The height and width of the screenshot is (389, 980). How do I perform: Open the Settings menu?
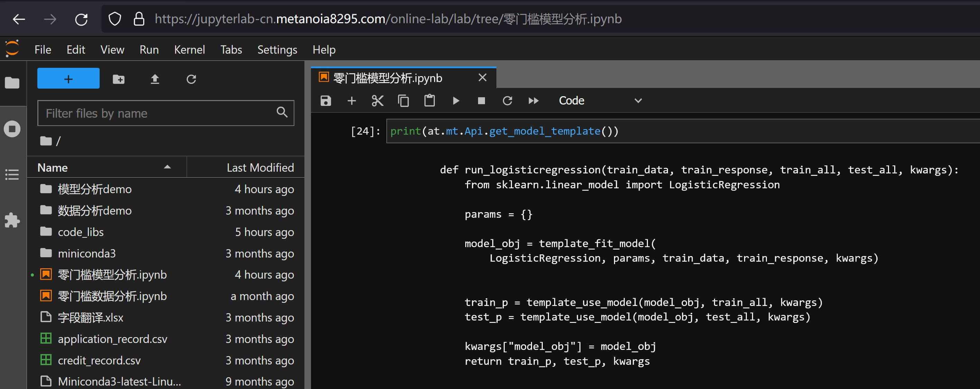pyautogui.click(x=277, y=49)
